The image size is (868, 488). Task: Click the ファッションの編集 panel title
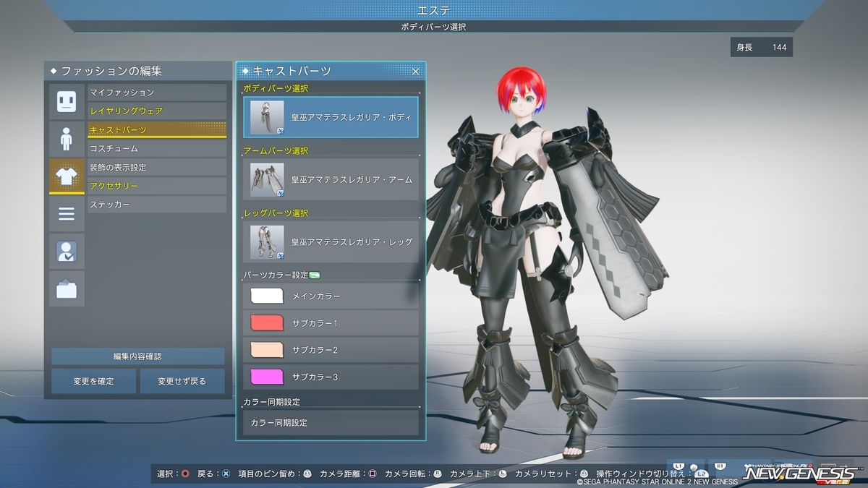tap(111, 71)
